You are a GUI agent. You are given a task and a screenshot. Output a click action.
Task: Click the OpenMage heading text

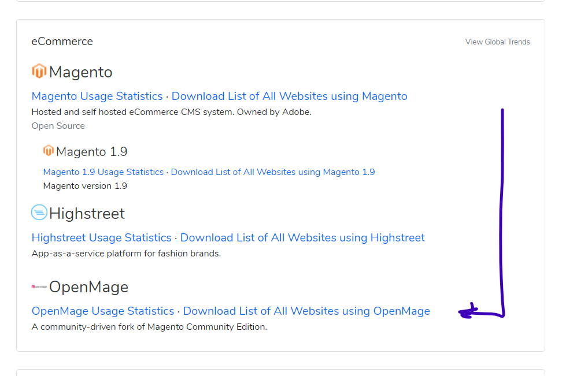[88, 287]
